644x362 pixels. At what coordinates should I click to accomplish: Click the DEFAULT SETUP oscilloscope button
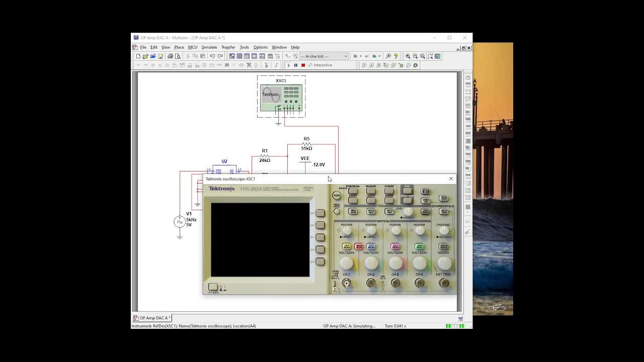[x=408, y=201]
